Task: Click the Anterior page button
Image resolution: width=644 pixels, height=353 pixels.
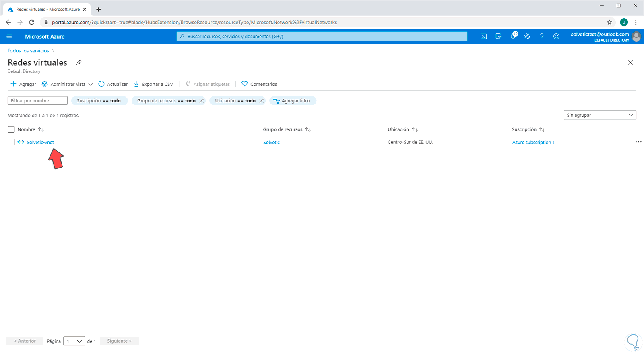Action: tap(25, 341)
